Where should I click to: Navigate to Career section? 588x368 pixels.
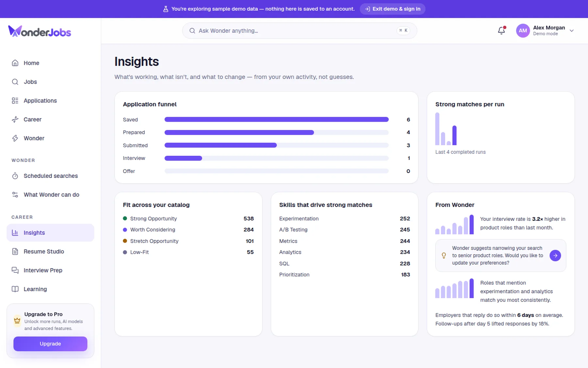coord(50,119)
